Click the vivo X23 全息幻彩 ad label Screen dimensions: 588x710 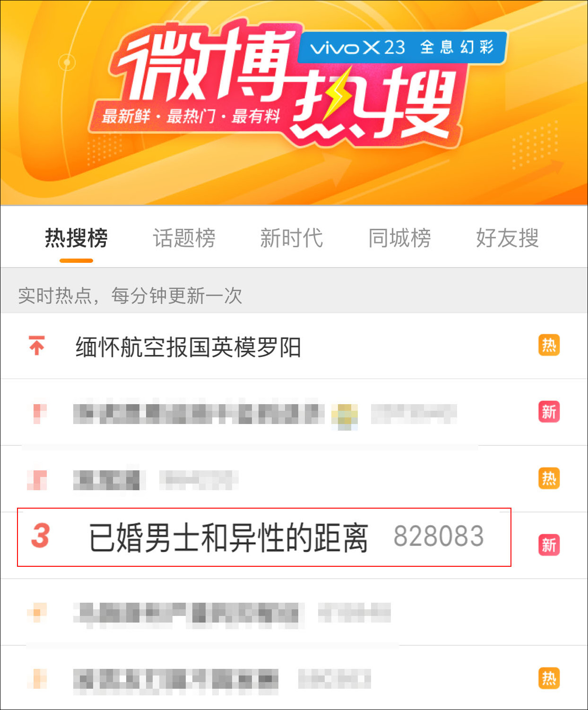click(402, 47)
